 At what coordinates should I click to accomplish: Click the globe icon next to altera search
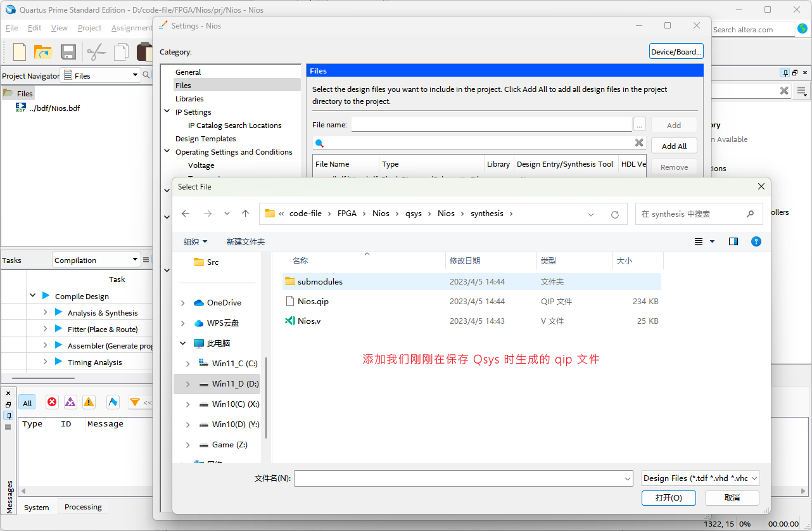tap(802, 29)
